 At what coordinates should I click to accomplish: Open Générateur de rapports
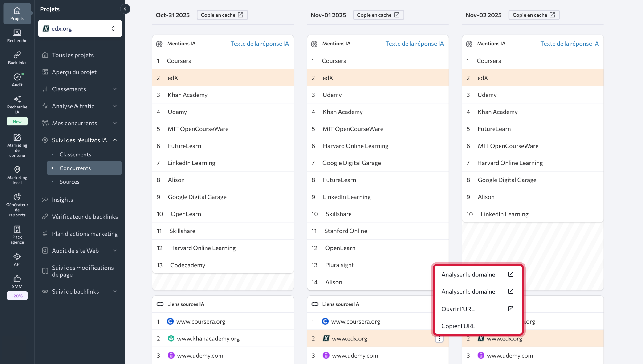point(17,205)
